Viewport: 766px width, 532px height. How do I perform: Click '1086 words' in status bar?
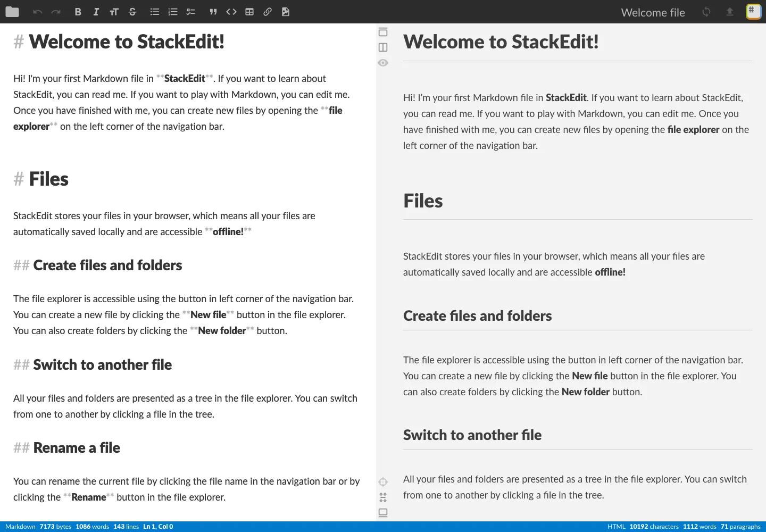coord(92,527)
